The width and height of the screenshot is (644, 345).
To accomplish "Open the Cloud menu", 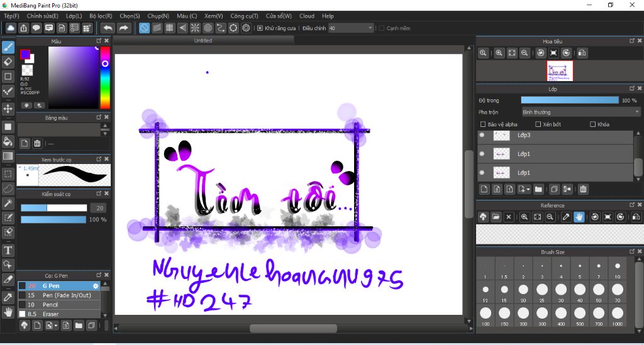I will pos(307,16).
